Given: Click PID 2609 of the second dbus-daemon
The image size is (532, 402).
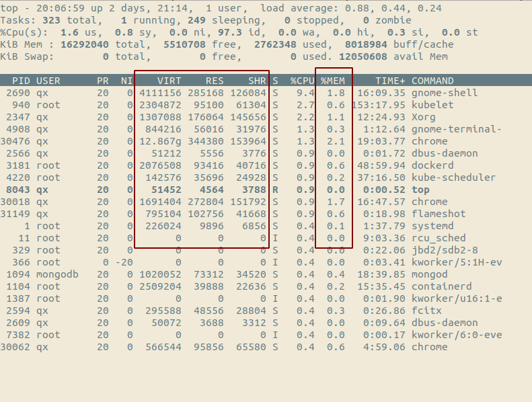Looking at the screenshot, I should pyautogui.click(x=18, y=323).
